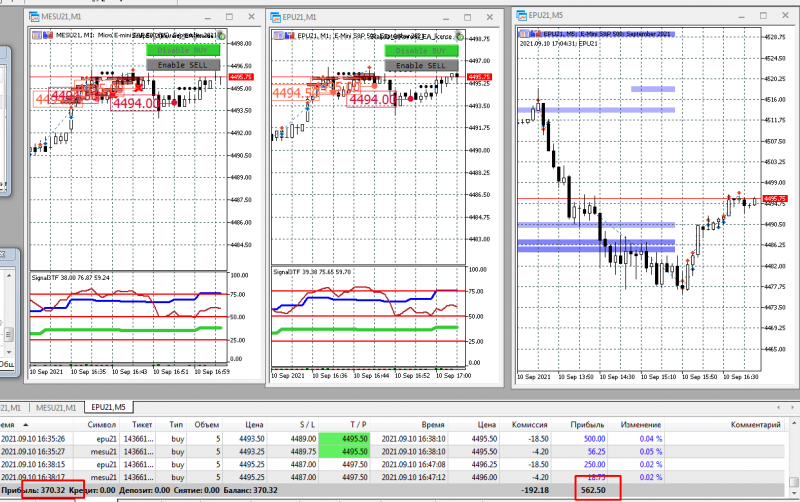Image resolution: width=800 pixels, height=502 pixels.
Task: Sort history by the Символ column
Action: (102, 424)
